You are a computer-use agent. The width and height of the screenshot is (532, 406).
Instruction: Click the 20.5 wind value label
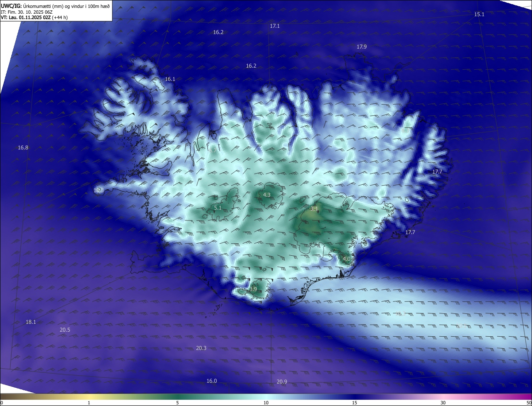(x=65, y=330)
